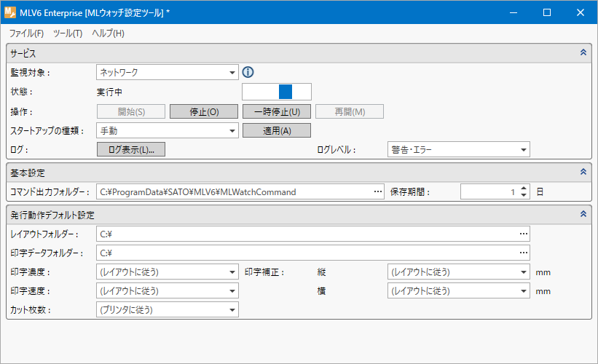
Task: Click the disabled 再開(M) button
Action: pyautogui.click(x=350, y=111)
